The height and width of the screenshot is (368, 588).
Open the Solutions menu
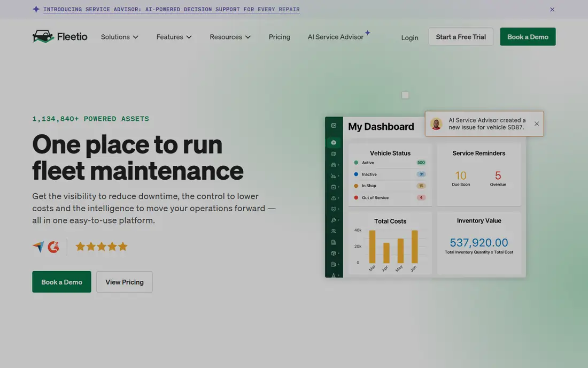120,37
